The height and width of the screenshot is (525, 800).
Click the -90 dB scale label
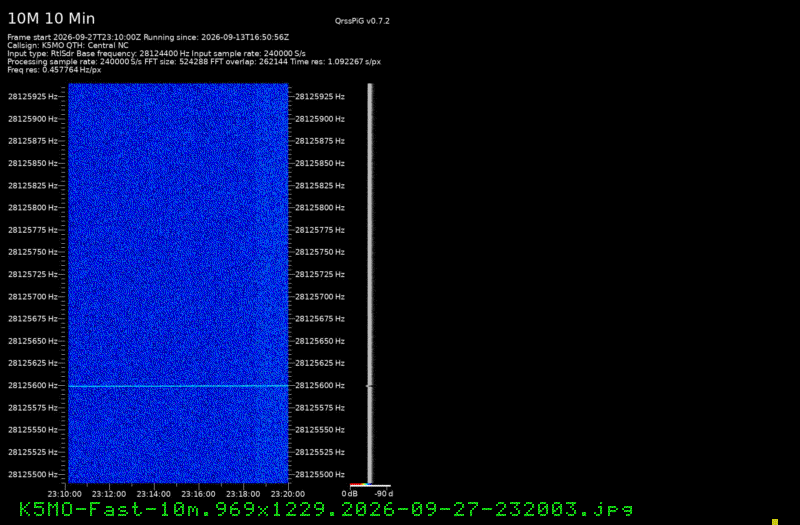[384, 494]
